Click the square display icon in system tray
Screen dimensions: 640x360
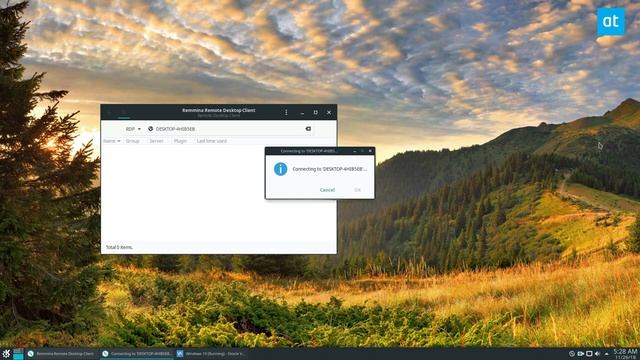(x=589, y=354)
